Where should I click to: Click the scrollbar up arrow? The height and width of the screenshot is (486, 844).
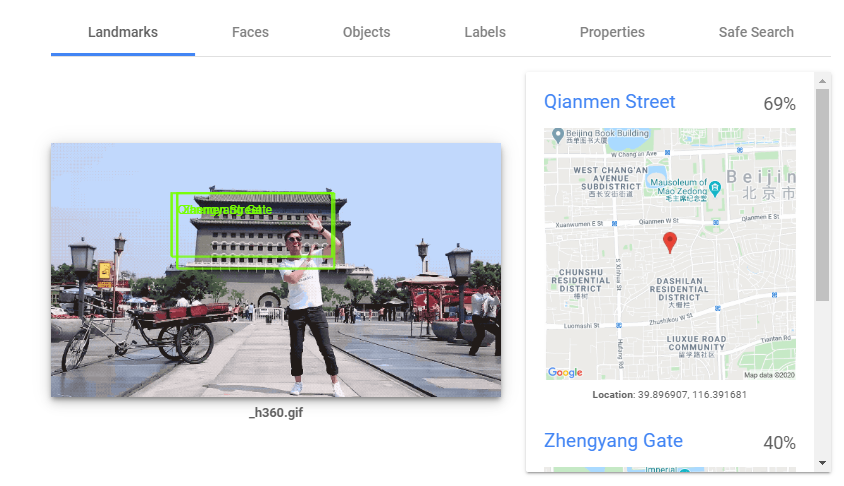click(x=822, y=80)
